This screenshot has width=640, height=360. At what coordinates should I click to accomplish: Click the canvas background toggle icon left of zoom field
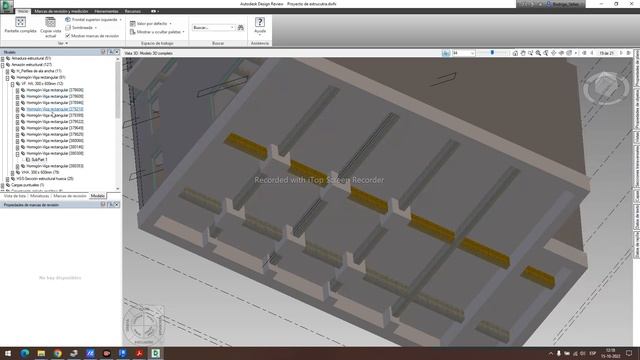pyautogui.click(x=446, y=53)
